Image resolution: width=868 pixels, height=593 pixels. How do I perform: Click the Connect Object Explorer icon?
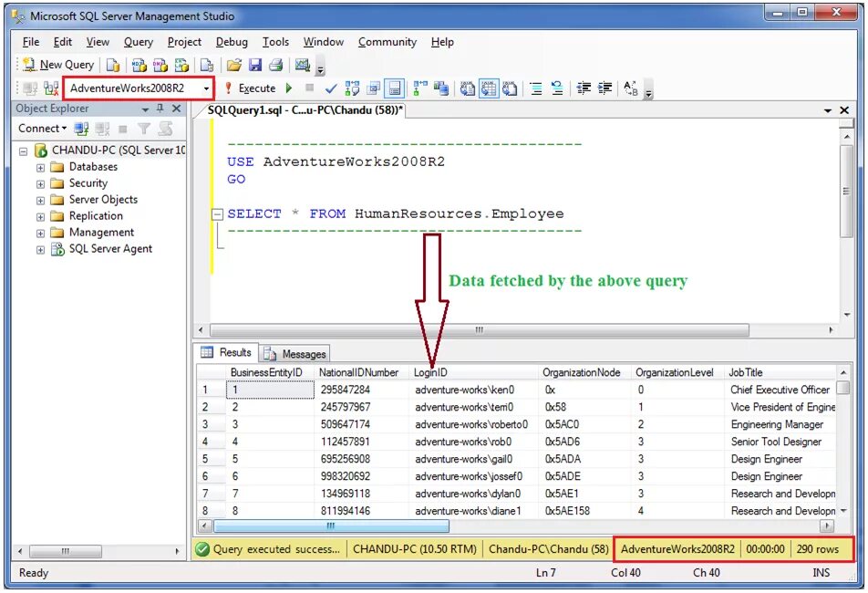[81, 129]
